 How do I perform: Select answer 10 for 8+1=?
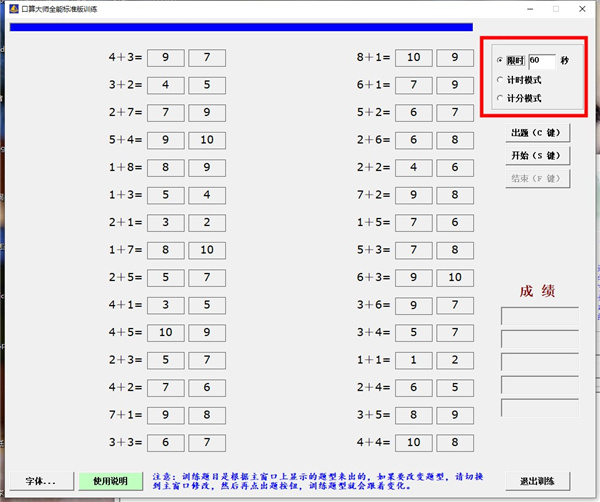click(x=414, y=58)
